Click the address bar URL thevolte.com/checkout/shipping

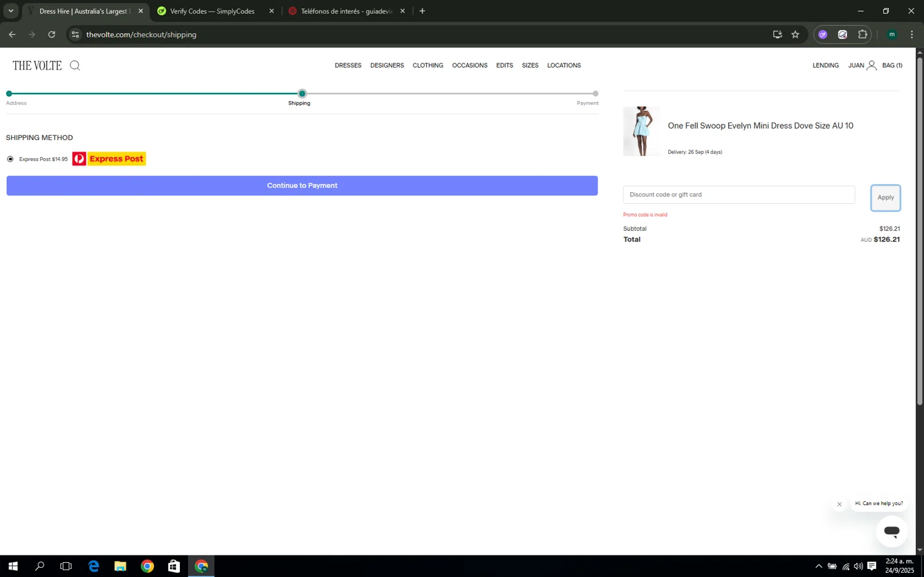pos(141,34)
